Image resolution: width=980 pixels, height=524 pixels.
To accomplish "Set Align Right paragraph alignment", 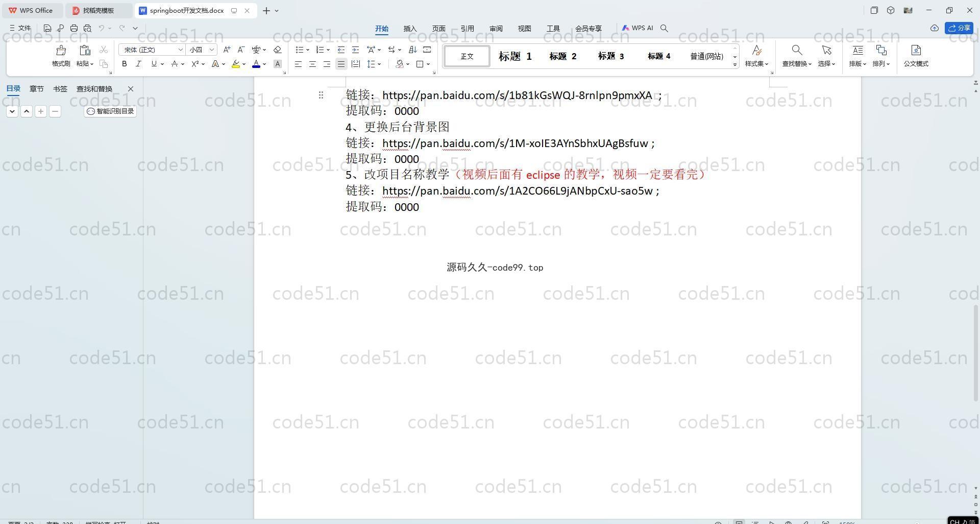I will pyautogui.click(x=327, y=64).
